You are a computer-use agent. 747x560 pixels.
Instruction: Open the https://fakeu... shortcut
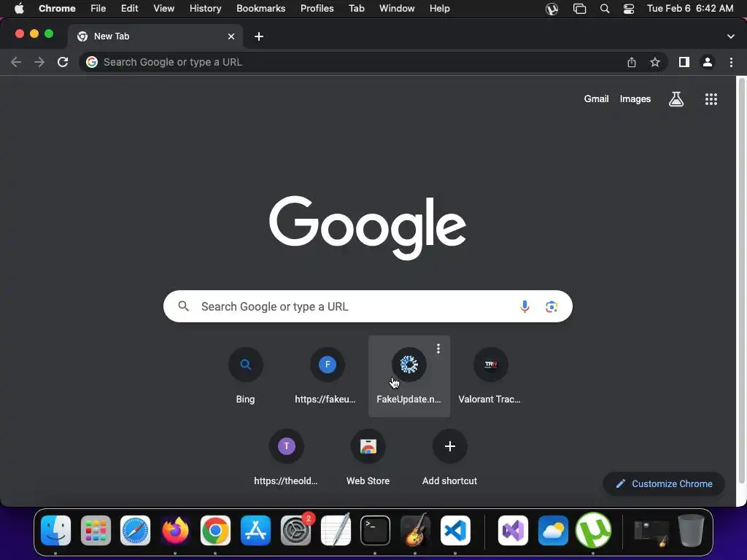(328, 376)
